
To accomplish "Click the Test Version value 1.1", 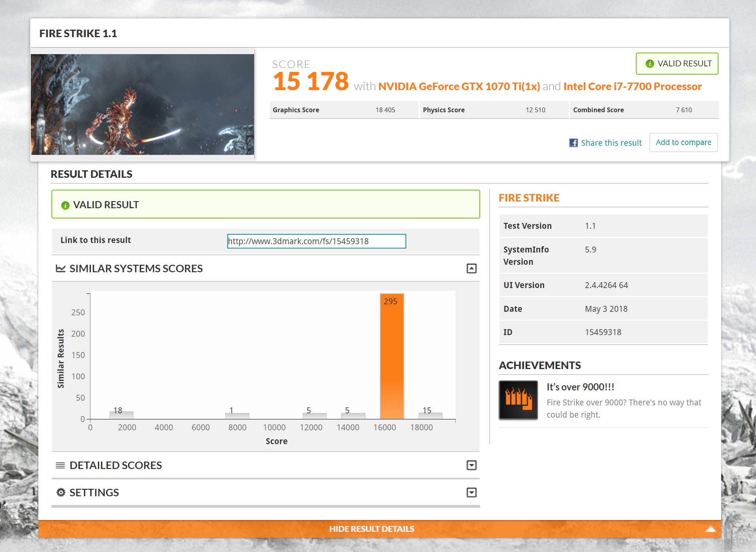I will click(x=590, y=226).
